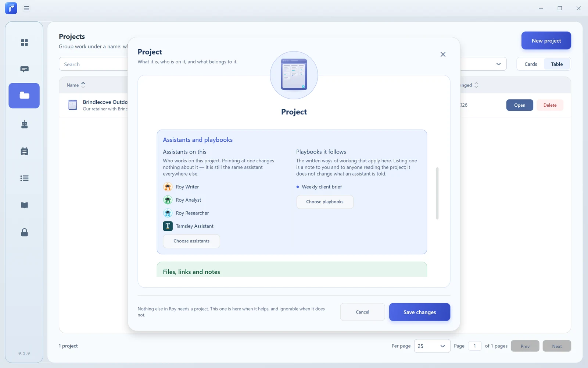Sort by the changed column arrows
Screen dimensions: 588x368
[476, 85]
